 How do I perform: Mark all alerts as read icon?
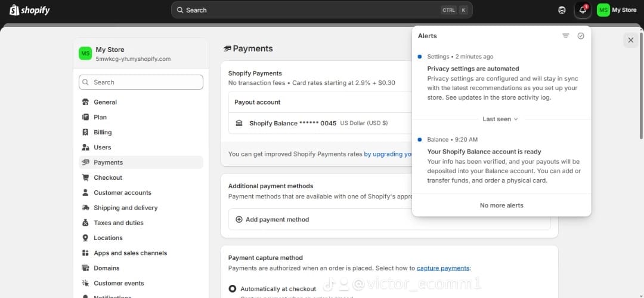[581, 36]
